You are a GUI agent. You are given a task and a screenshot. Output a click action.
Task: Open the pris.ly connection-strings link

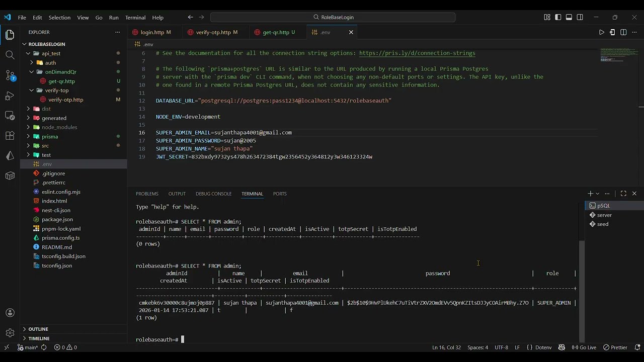click(417, 53)
